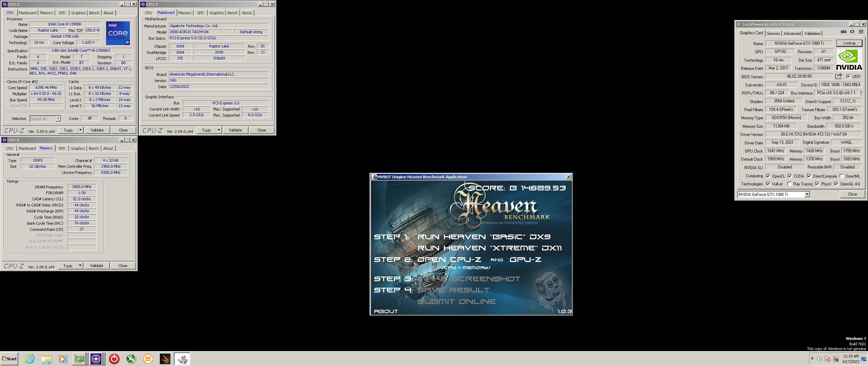
Task: Toggle the Ray Tracing checkbox
Action: click(x=789, y=184)
